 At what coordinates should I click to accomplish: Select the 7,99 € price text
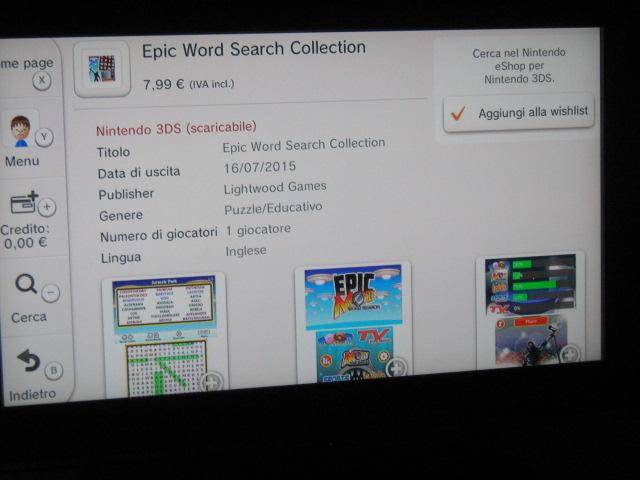click(164, 84)
